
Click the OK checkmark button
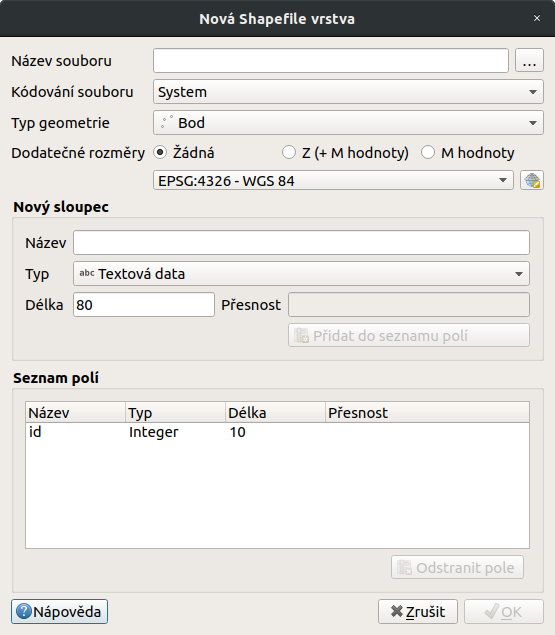coord(504,612)
